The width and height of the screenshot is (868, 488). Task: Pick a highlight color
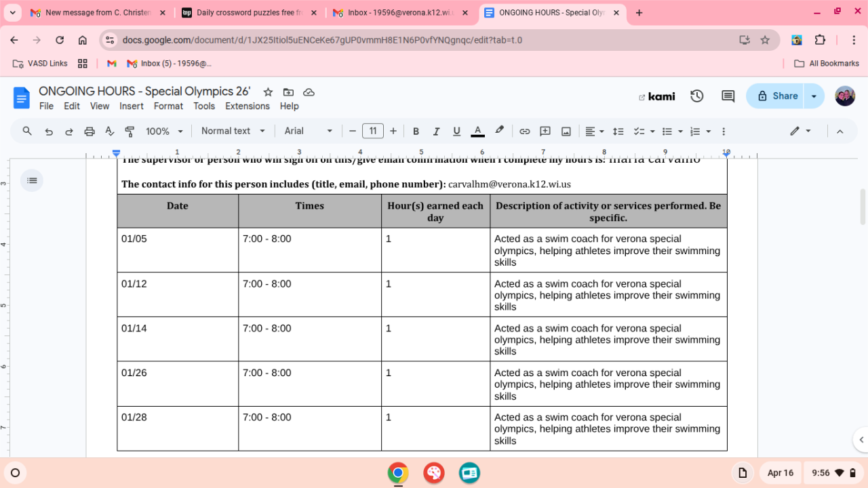point(499,131)
